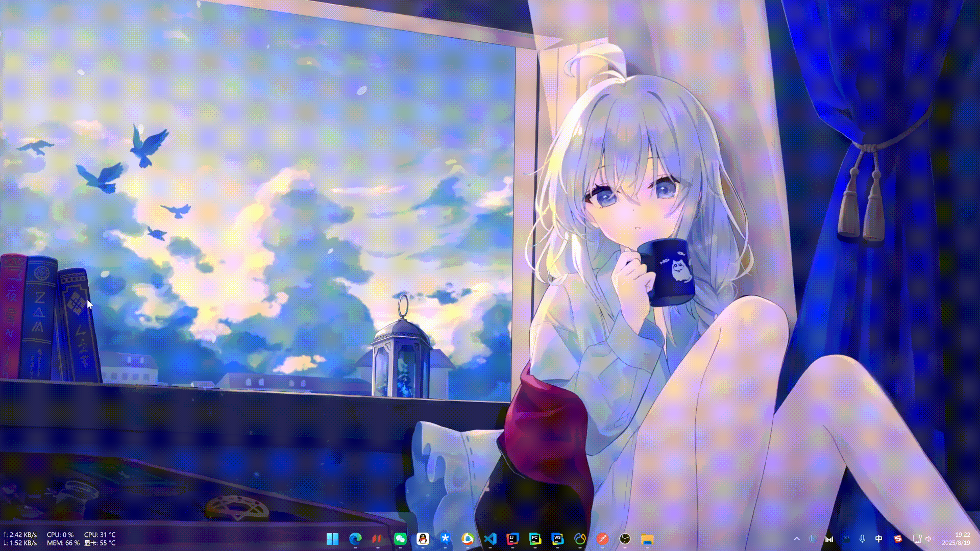Open QQ messenger
This screenshot has width=980, height=551.
coord(422,539)
